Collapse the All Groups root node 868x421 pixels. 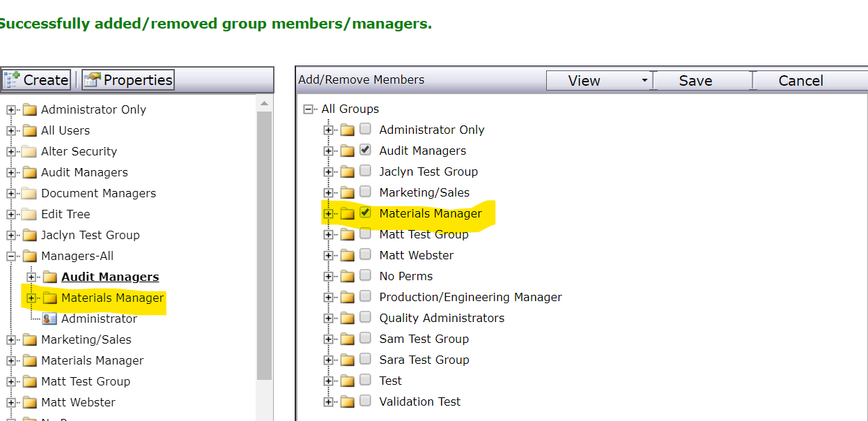[x=308, y=109]
